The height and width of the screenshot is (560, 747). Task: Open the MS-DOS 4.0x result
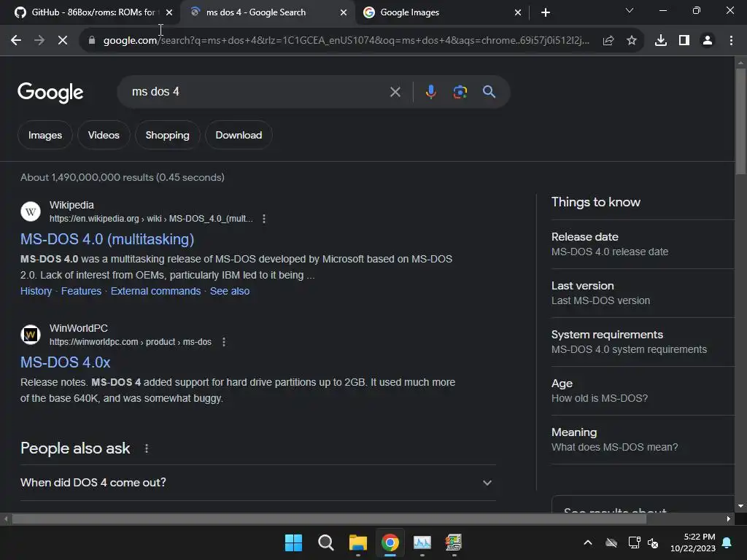coord(65,362)
